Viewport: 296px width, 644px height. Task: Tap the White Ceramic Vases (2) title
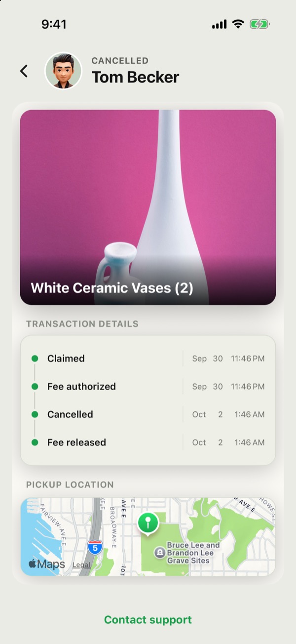tap(112, 288)
